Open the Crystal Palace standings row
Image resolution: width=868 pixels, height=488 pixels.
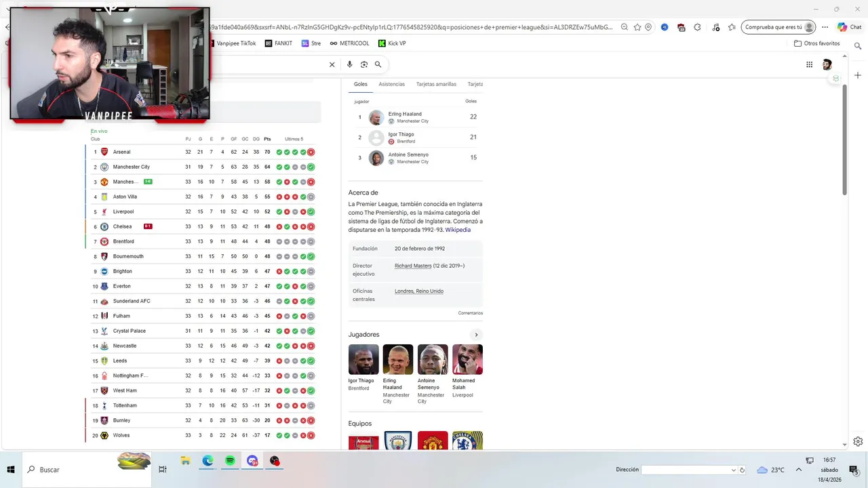(202, 331)
